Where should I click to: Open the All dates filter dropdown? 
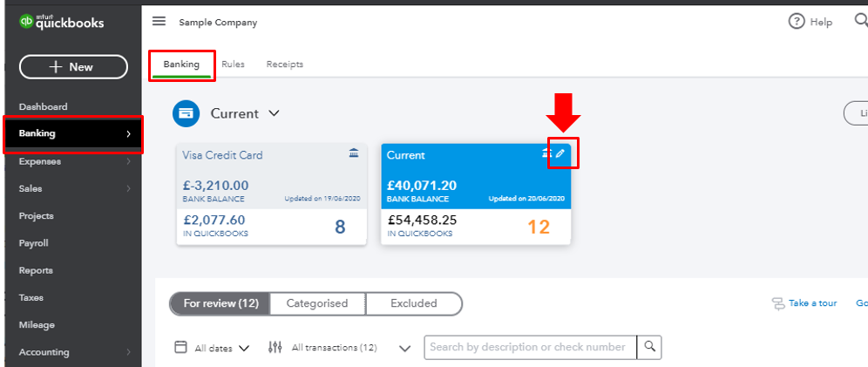[x=213, y=348]
